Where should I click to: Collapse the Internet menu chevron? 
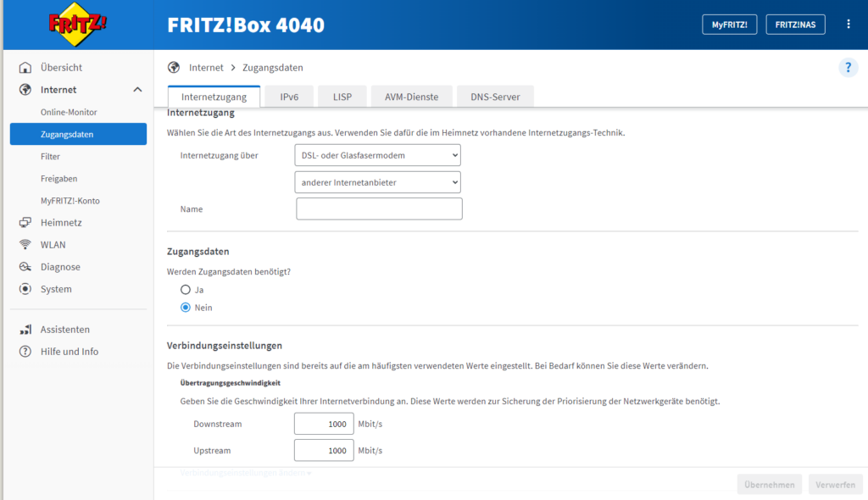(x=137, y=90)
